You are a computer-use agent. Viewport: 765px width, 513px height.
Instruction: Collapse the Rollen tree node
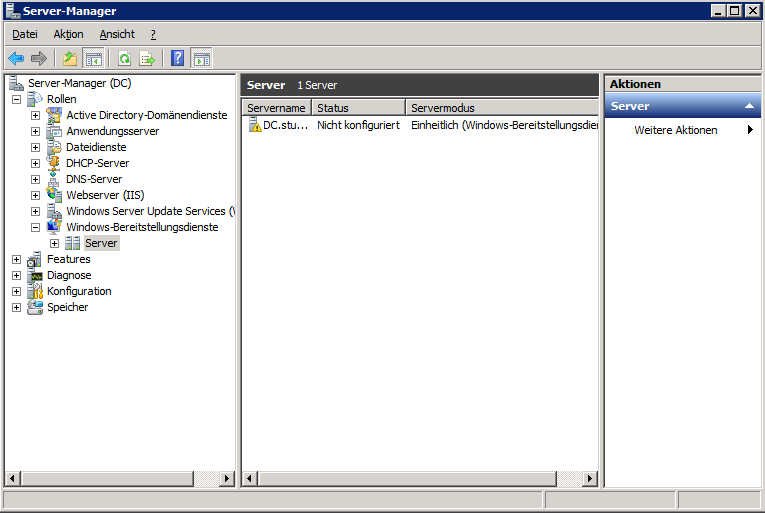point(17,99)
